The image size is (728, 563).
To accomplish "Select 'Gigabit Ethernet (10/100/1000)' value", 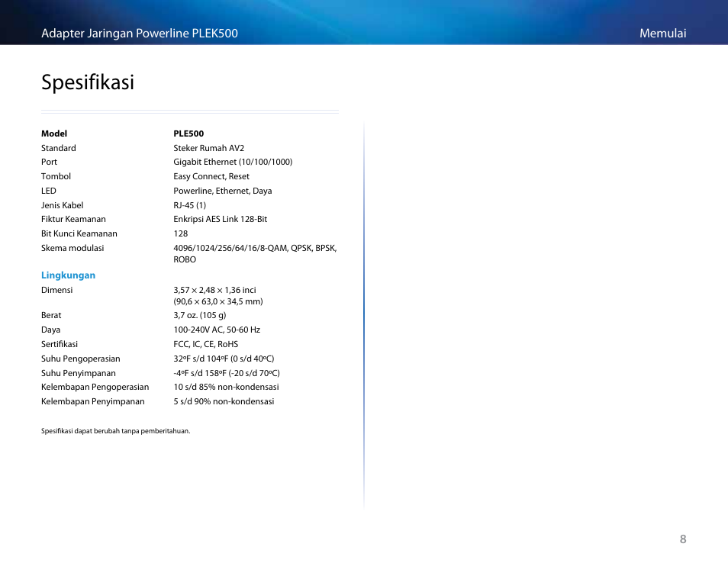I will (233, 162).
